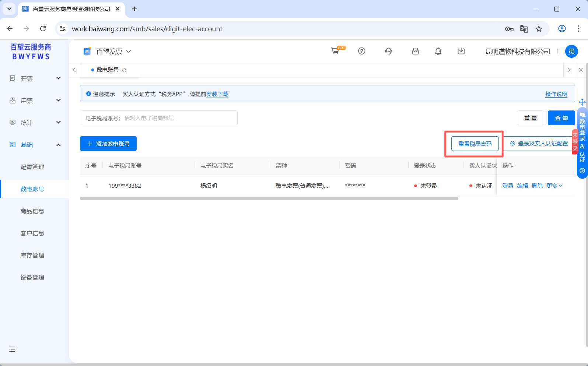The width and height of the screenshot is (588, 366).
Task: Open password manager key icon
Action: (x=509, y=29)
